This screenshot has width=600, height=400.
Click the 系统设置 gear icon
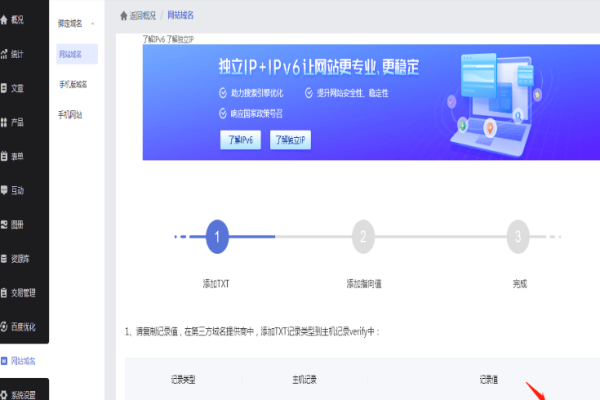tap(4, 395)
